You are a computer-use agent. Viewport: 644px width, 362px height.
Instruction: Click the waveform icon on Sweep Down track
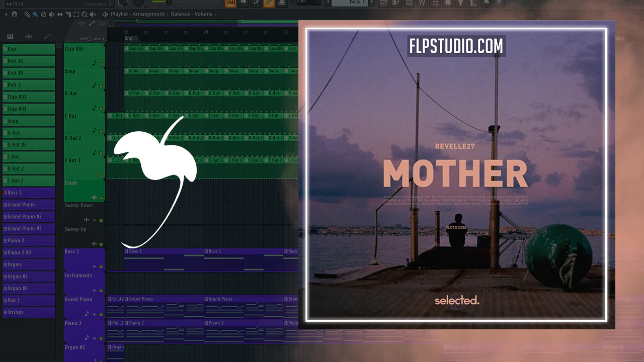click(87, 220)
